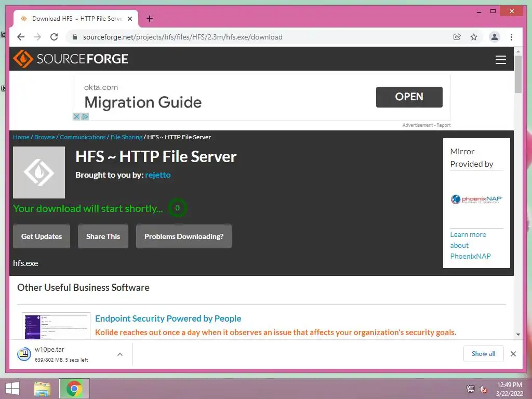Click the HFS project logo thumbnail
Image resolution: width=532 pixels, height=399 pixels.
39,172
